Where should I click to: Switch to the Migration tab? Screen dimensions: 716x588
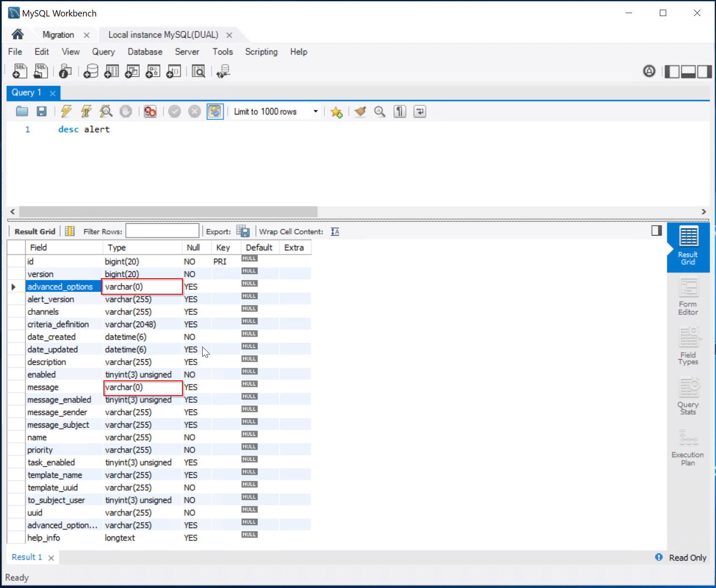[58, 35]
